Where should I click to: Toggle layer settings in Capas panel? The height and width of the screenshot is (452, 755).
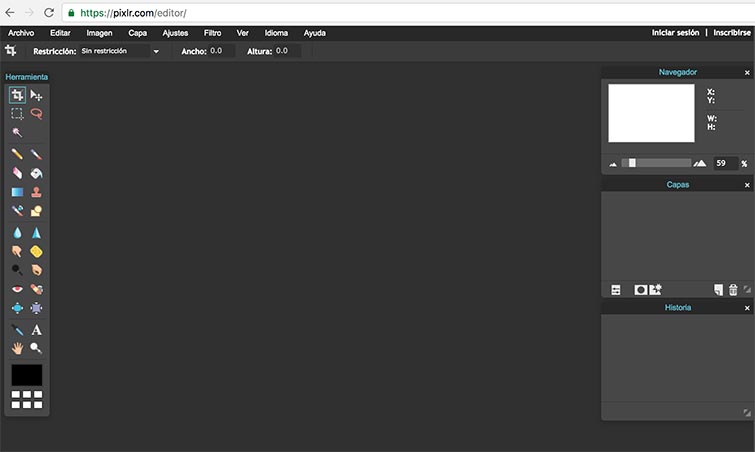pyautogui.click(x=616, y=290)
